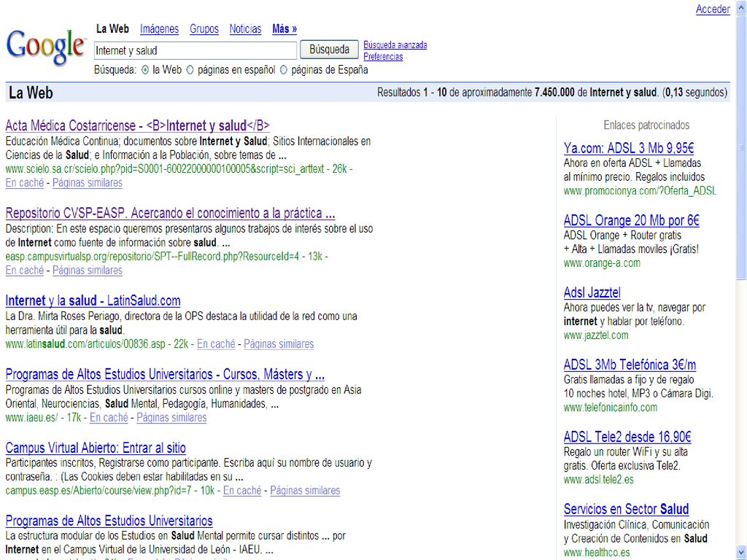The width and height of the screenshot is (747, 560).
Task: Open 'Páginas similares' for LatinSalud result
Action: click(x=279, y=344)
